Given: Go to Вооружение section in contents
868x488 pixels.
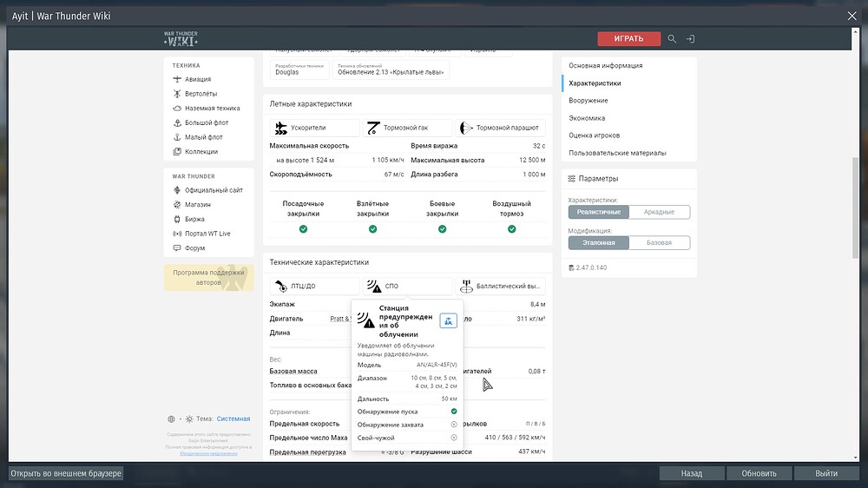Looking at the screenshot, I should point(589,101).
